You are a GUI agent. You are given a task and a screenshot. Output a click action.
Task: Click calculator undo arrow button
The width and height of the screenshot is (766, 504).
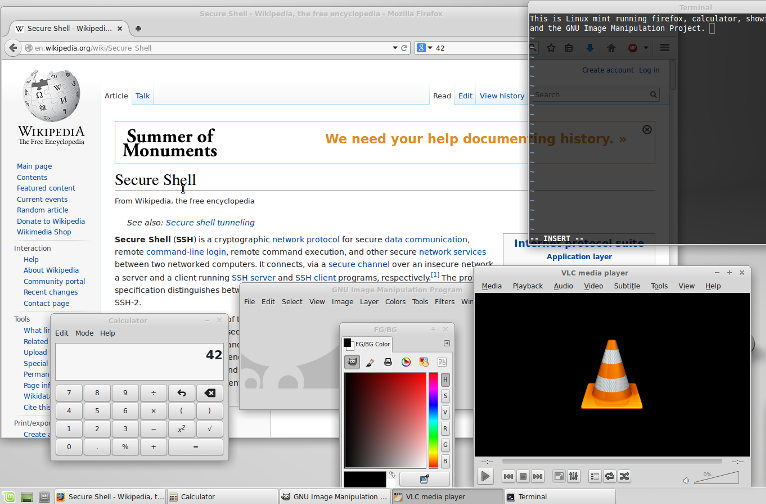[x=182, y=393]
